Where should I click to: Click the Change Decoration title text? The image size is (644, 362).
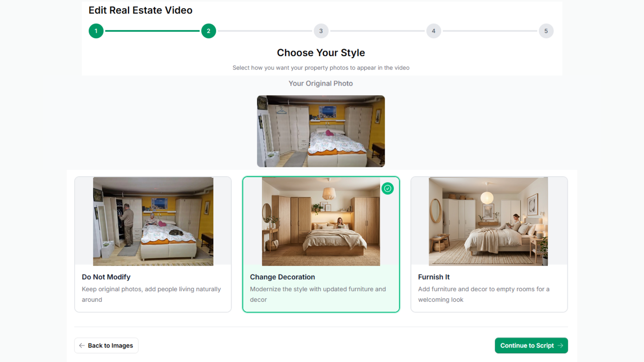point(282,277)
